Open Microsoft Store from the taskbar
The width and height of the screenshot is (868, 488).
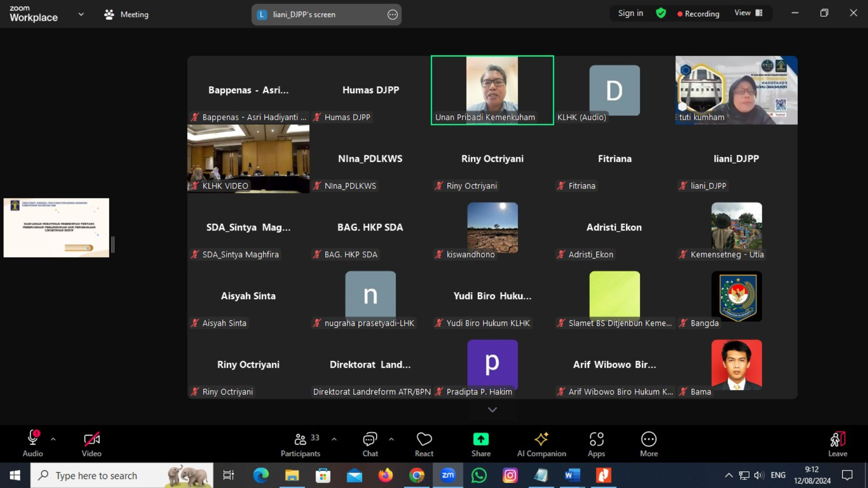[323, 475]
